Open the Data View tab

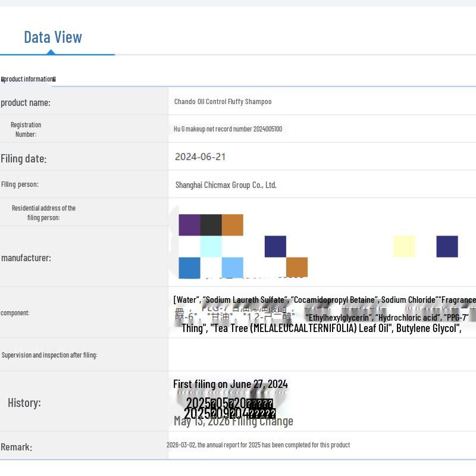point(53,37)
